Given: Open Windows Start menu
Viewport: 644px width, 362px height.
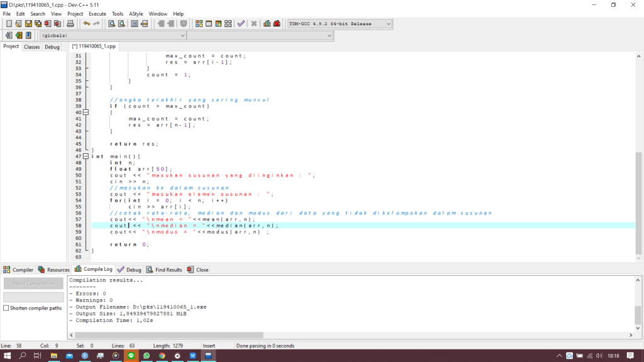Looking at the screenshot, I should (x=8, y=356).
